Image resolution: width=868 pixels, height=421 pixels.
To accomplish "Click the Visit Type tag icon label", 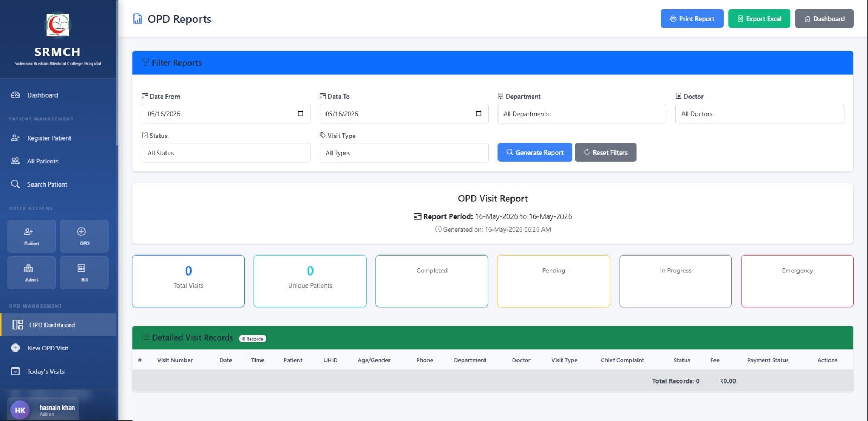I will 323,135.
